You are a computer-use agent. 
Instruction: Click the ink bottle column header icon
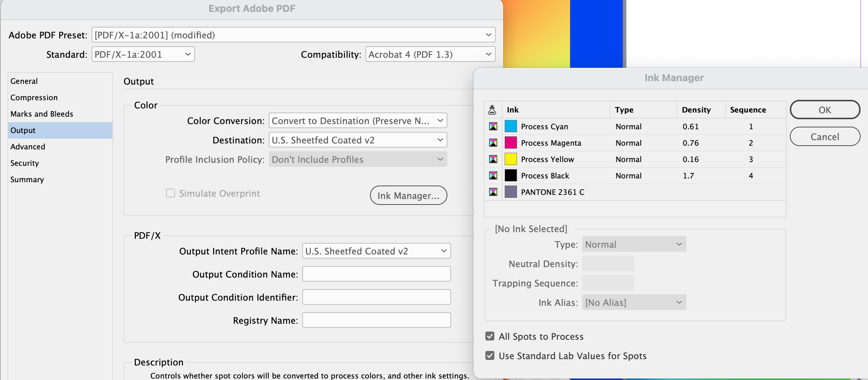pyautogui.click(x=493, y=110)
